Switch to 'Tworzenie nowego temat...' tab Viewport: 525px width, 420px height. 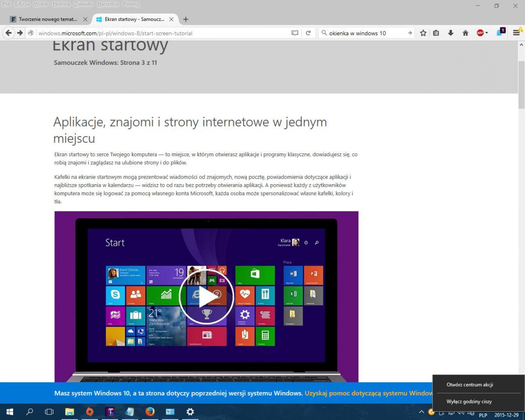pos(49,19)
